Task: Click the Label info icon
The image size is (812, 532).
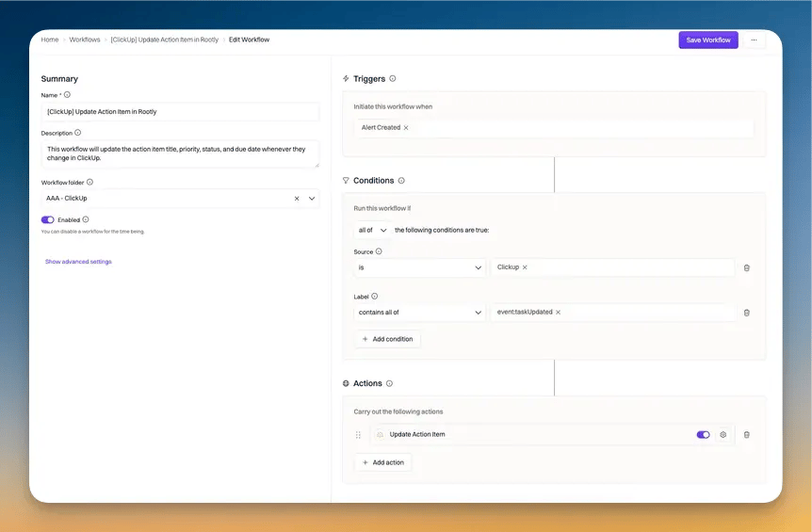Action: [x=374, y=297]
